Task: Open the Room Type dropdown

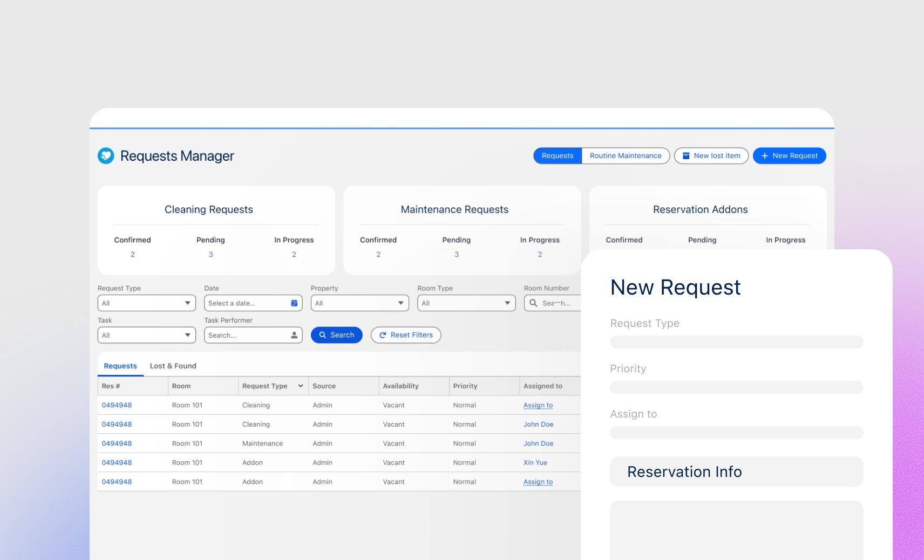Action: coord(466,303)
